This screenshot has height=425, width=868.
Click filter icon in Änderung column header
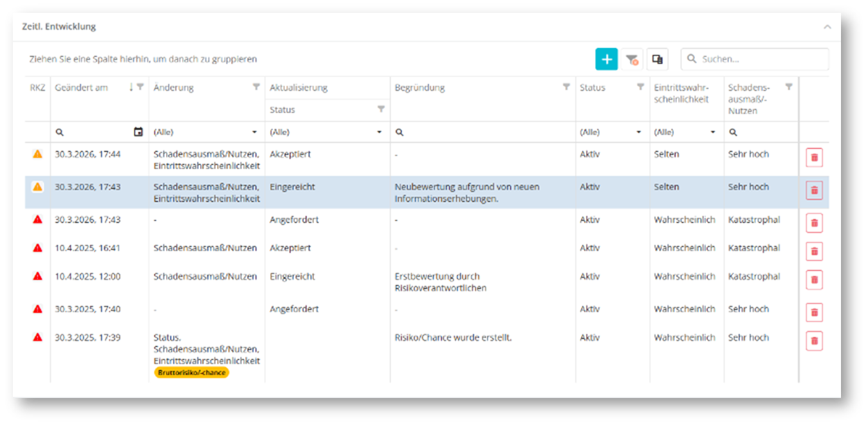(256, 87)
